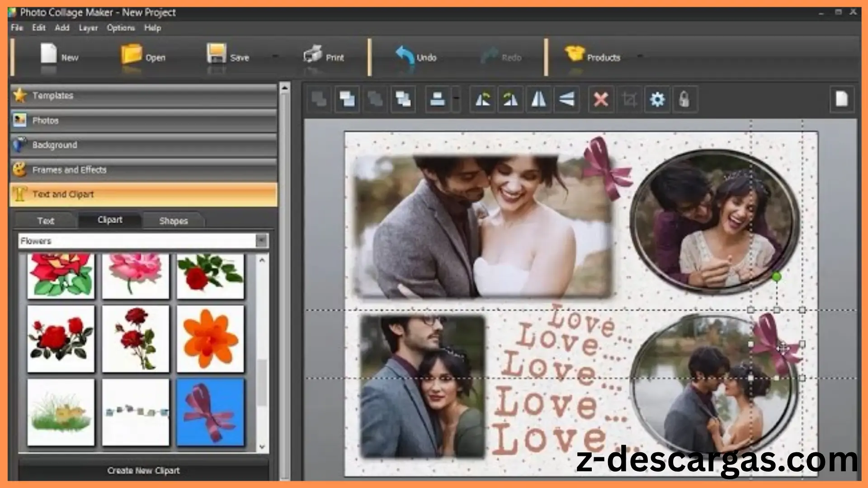Open the Options menu
868x488 pixels.
tap(121, 28)
